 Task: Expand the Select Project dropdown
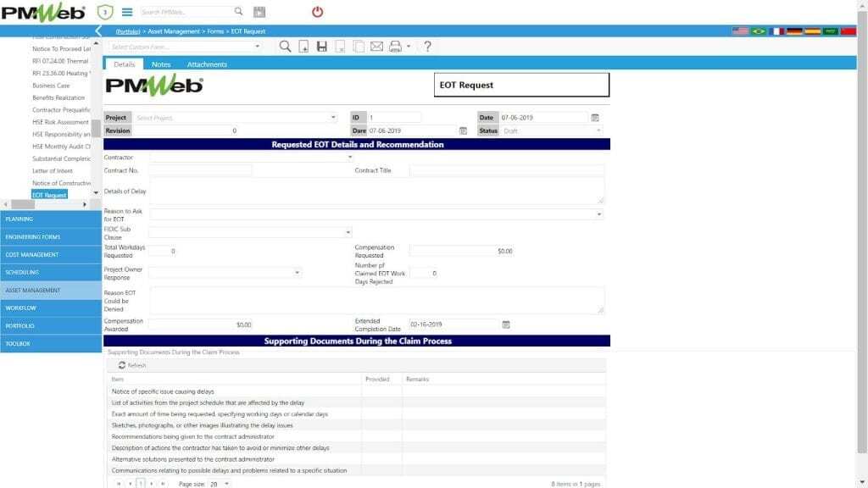[x=333, y=118]
